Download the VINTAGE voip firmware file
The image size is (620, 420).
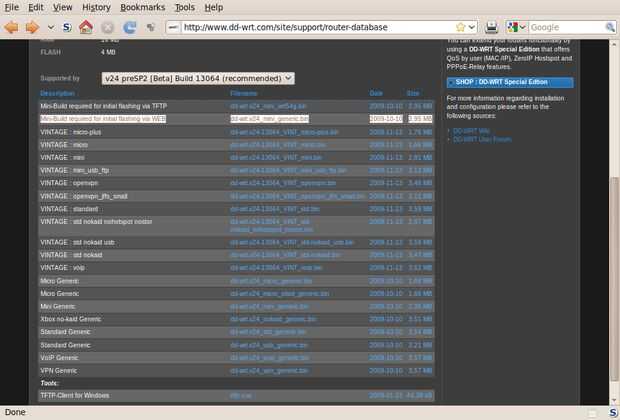click(276, 268)
